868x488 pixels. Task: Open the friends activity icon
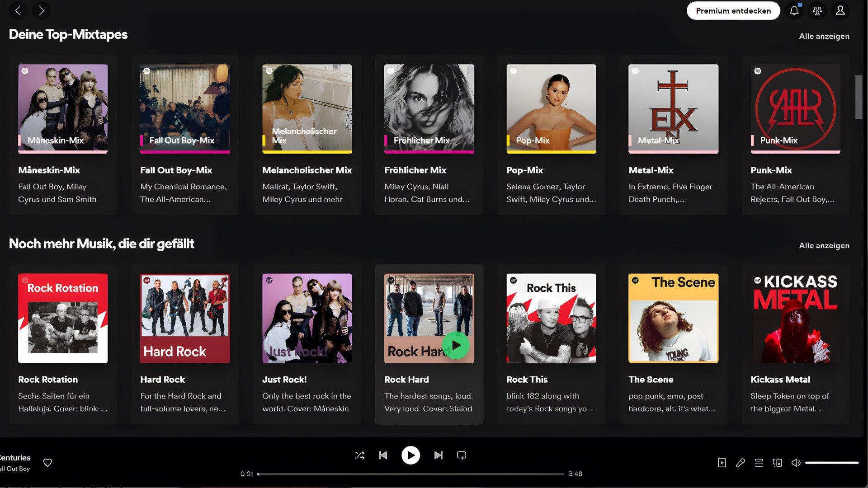(817, 11)
